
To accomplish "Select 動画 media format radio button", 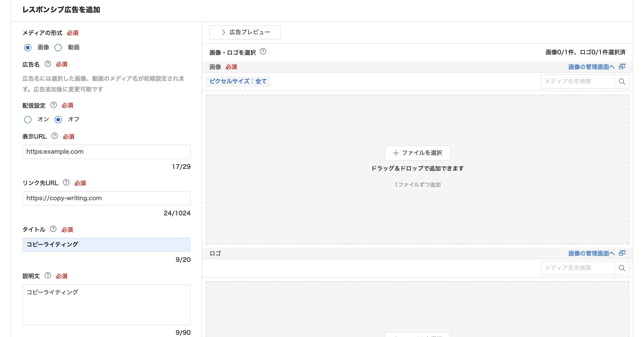I will click(58, 47).
